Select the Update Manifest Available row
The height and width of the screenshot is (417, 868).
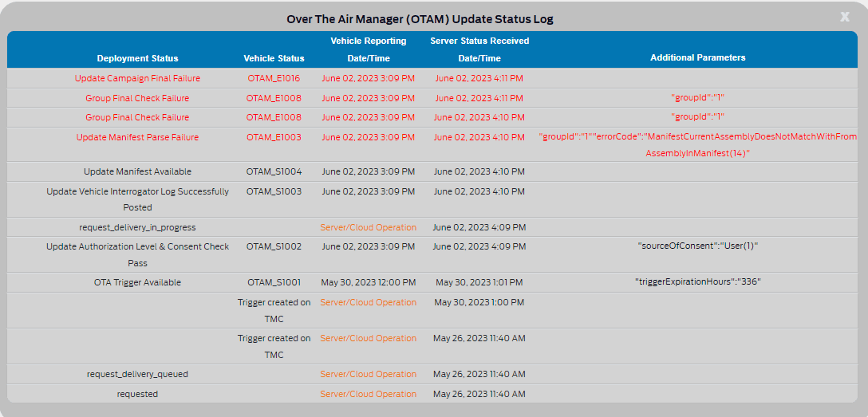137,171
